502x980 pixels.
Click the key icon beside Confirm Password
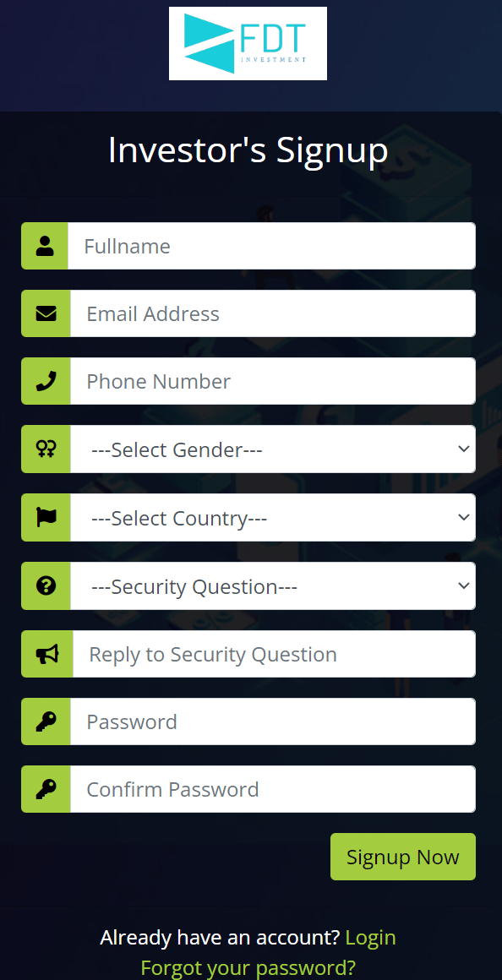[46, 789]
